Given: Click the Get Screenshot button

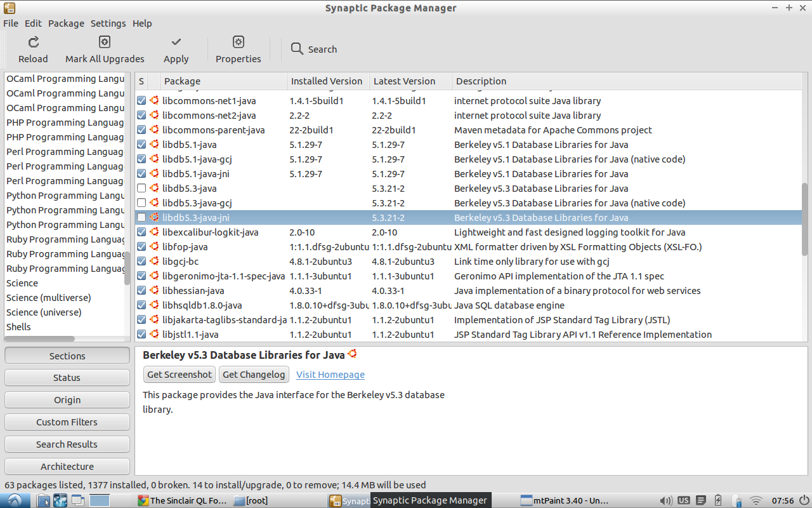Looking at the screenshot, I should (x=180, y=374).
